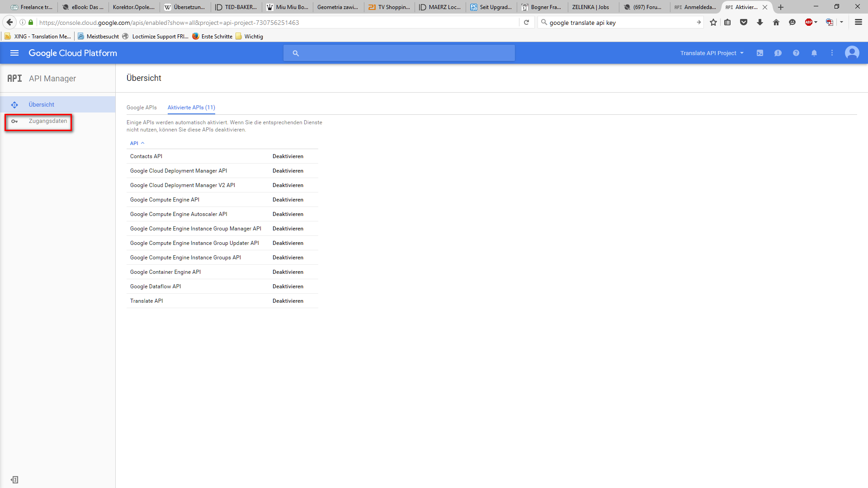Click the Google Cloud Platform logo
The width and height of the screenshot is (868, 488).
73,53
